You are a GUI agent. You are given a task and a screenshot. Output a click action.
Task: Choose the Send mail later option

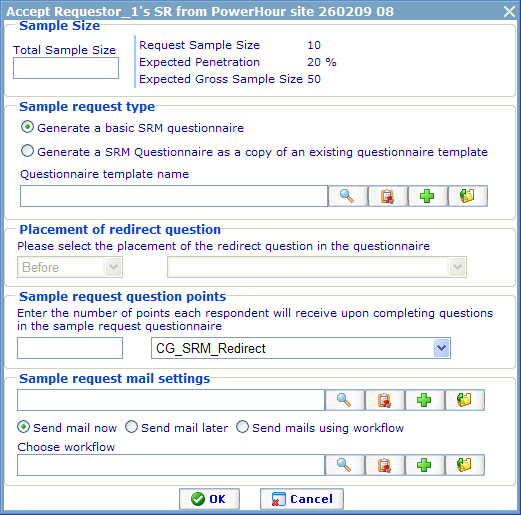pos(131,427)
